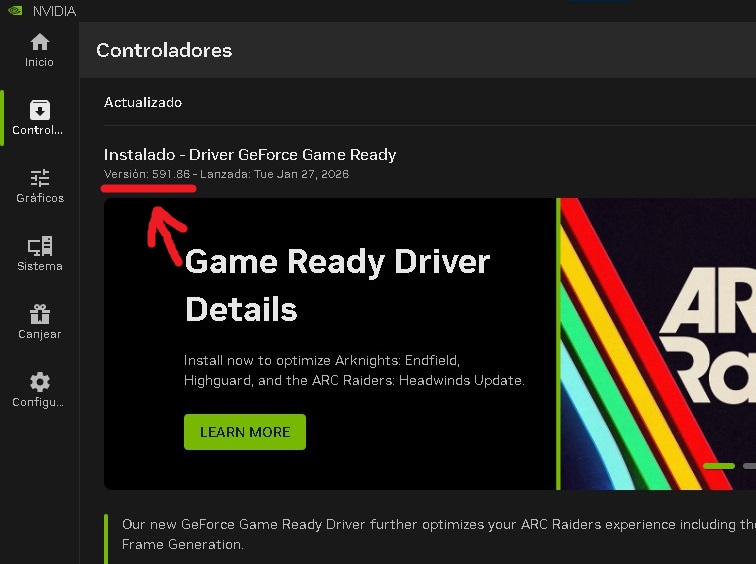Open the Gráficos sliders icon
This screenshot has width=756, height=564.
40,178
